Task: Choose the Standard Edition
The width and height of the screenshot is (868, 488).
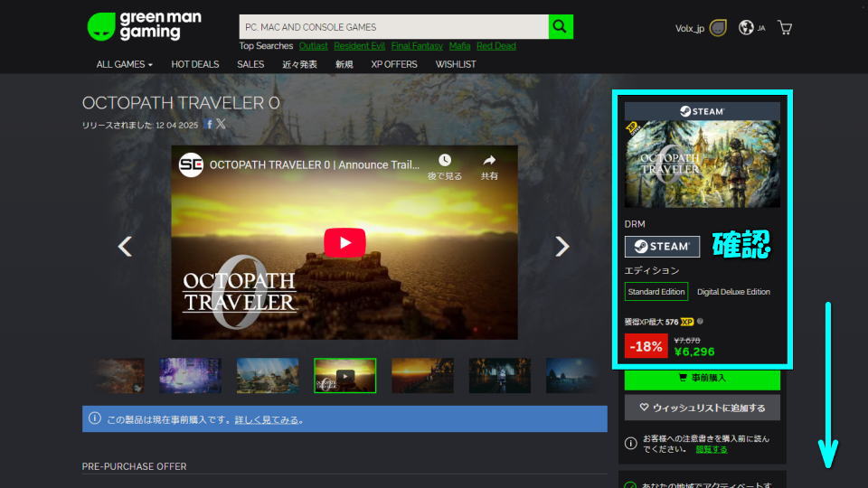Action: point(656,292)
